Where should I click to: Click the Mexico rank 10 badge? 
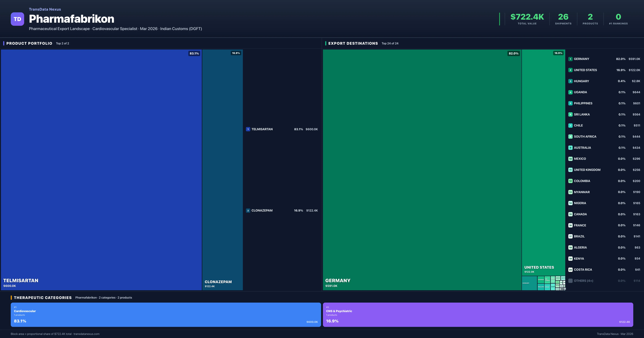pos(570,159)
